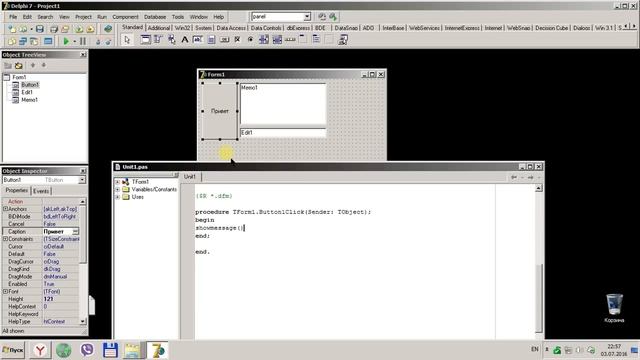Expand TForm1 node in code explorer

click(x=118, y=182)
